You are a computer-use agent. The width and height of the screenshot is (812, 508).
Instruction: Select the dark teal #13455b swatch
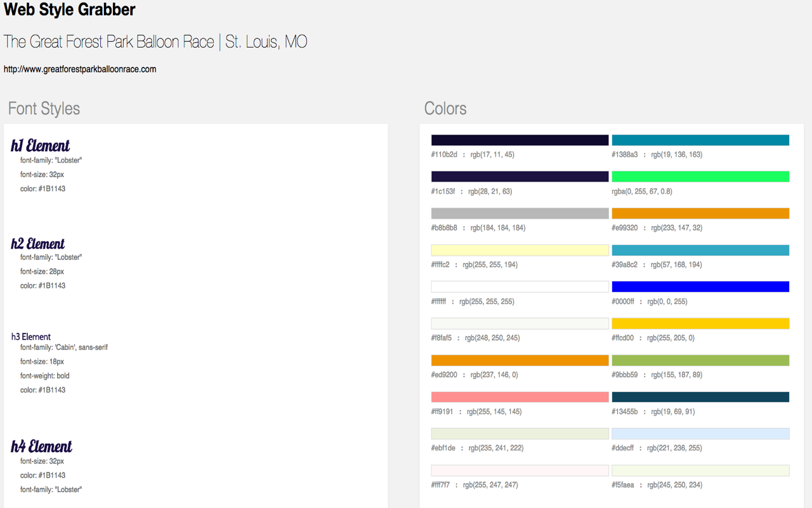click(x=700, y=397)
